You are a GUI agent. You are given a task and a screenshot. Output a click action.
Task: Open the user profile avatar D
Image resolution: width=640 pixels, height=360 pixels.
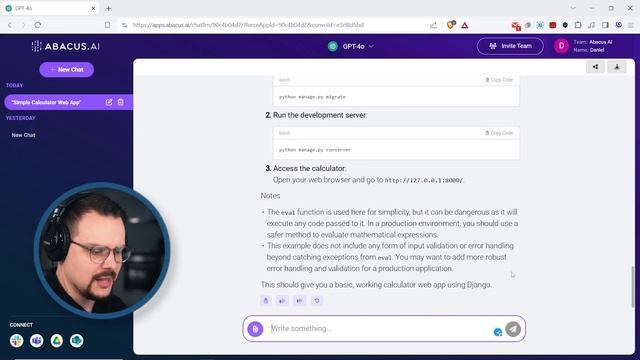click(x=561, y=46)
